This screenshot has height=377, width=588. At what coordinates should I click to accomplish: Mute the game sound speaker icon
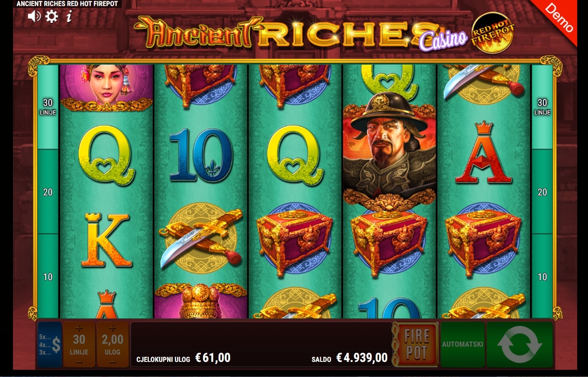pyautogui.click(x=34, y=16)
